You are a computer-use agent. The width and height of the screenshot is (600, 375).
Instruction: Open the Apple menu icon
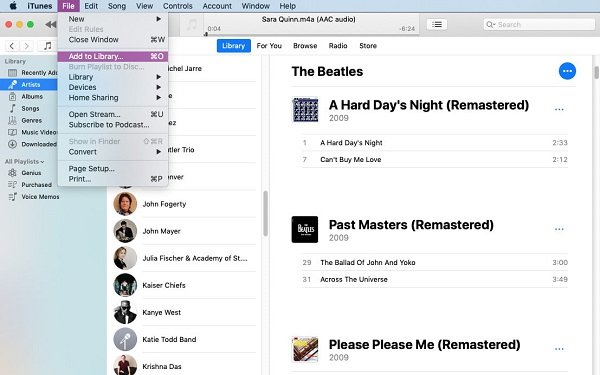tap(13, 6)
